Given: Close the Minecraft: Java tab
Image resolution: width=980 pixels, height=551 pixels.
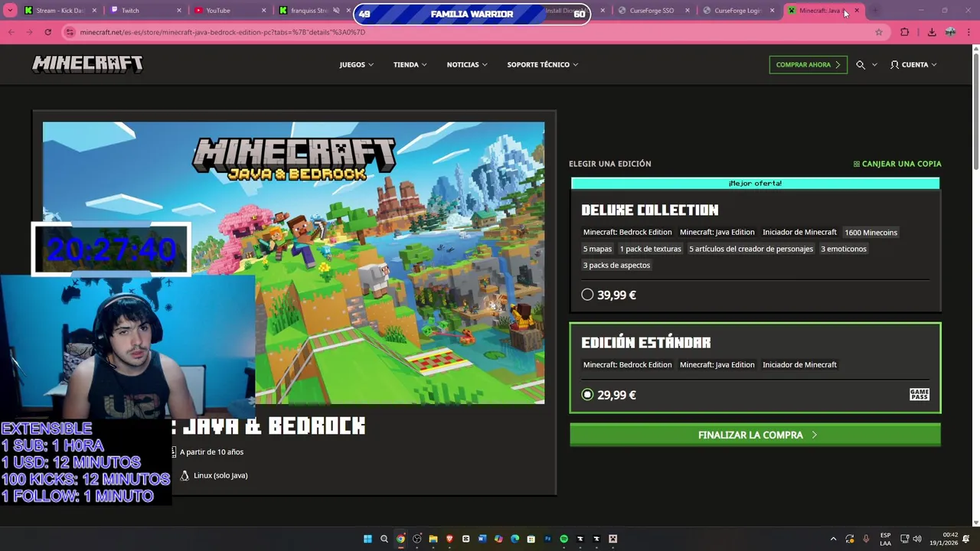Looking at the screenshot, I should pos(857,11).
